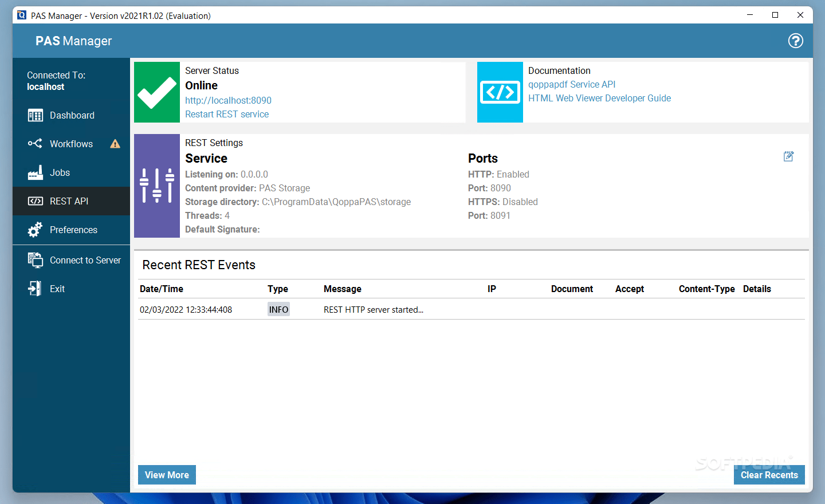This screenshot has height=504, width=825.
Task: Click the Connect to Server computer icon
Action: (35, 260)
